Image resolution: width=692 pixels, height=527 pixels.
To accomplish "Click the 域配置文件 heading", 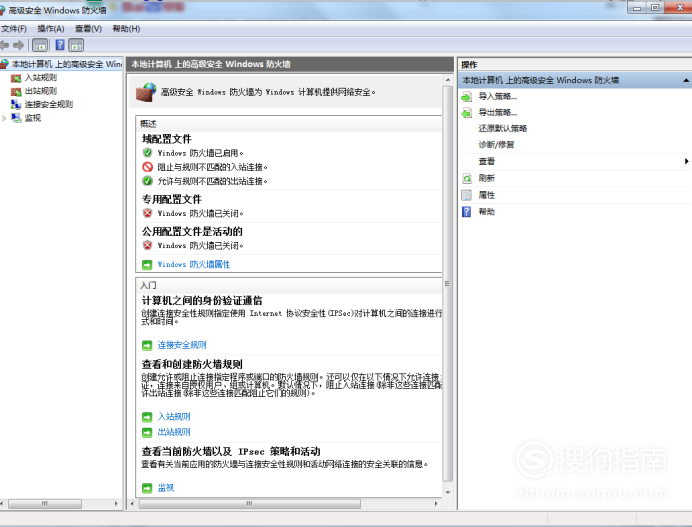I will (x=167, y=139).
